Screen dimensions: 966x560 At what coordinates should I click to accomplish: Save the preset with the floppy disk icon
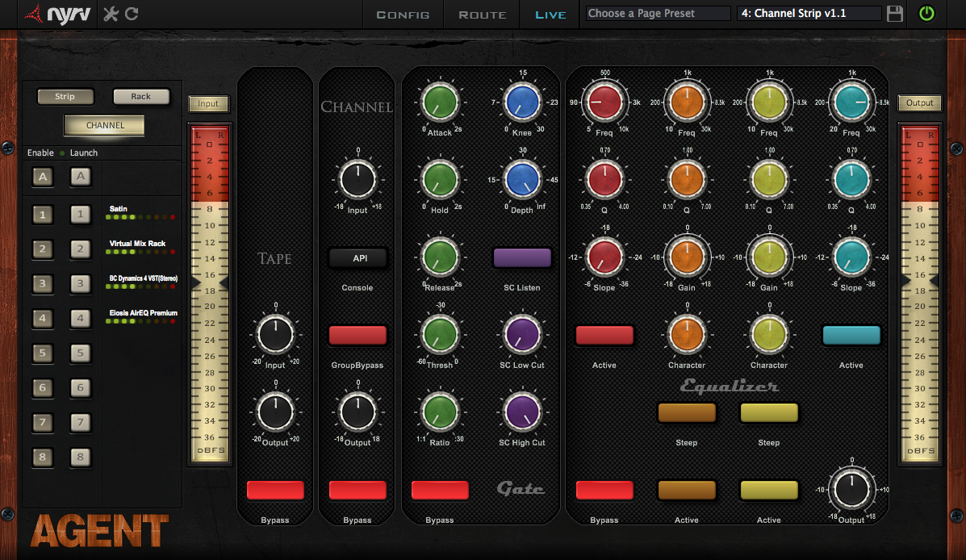click(894, 14)
